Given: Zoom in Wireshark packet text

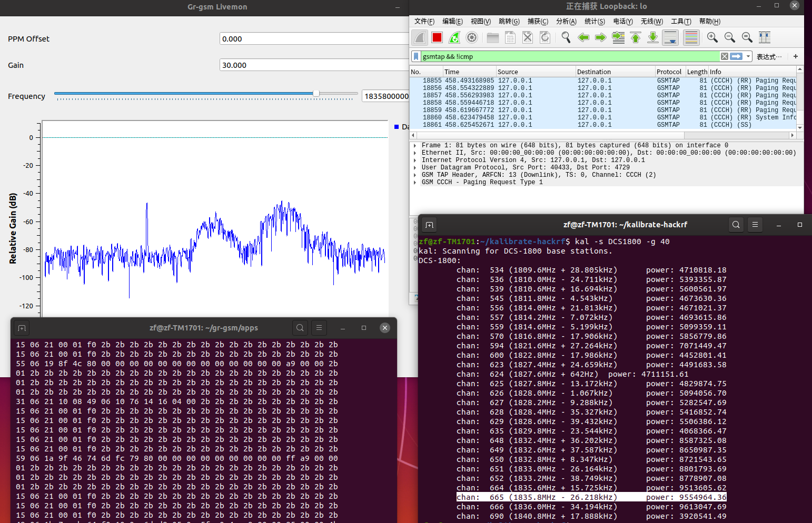Looking at the screenshot, I should point(712,37).
